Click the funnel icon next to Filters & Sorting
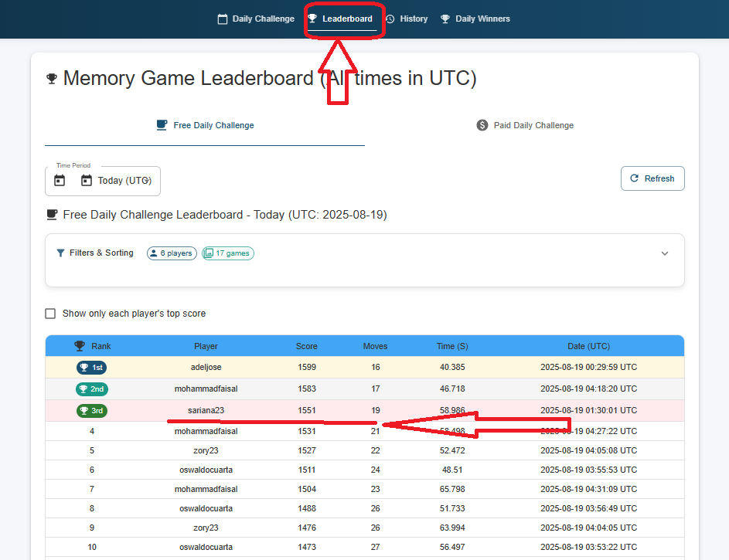The image size is (729, 560). pyautogui.click(x=60, y=253)
